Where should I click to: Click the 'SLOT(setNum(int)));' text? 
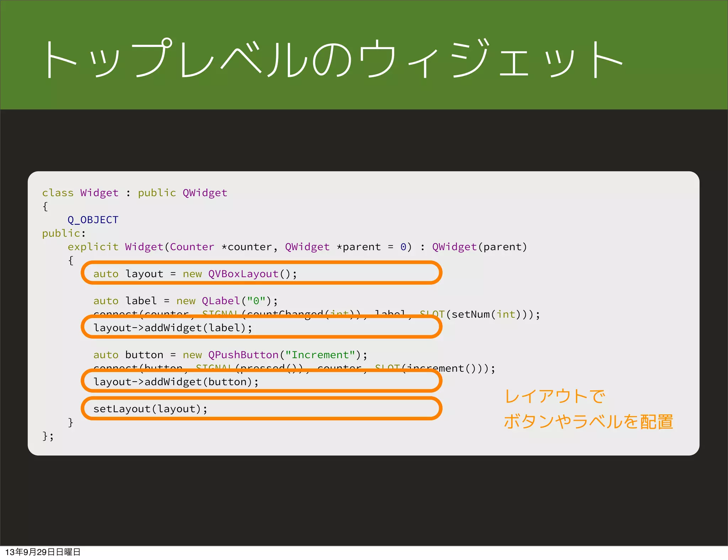tap(480, 314)
